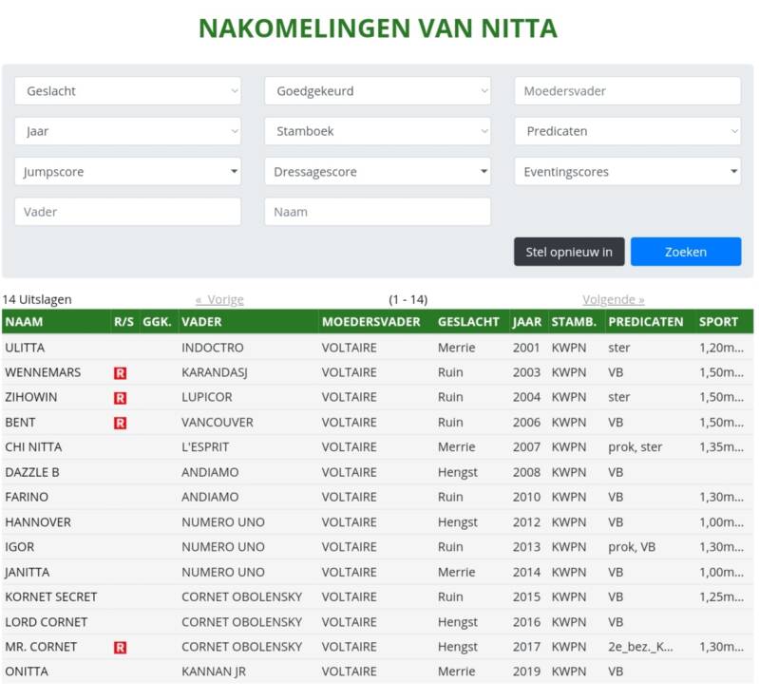The image size is (759, 700).
Task: Sort by the NAAM column header
Action: click(24, 322)
